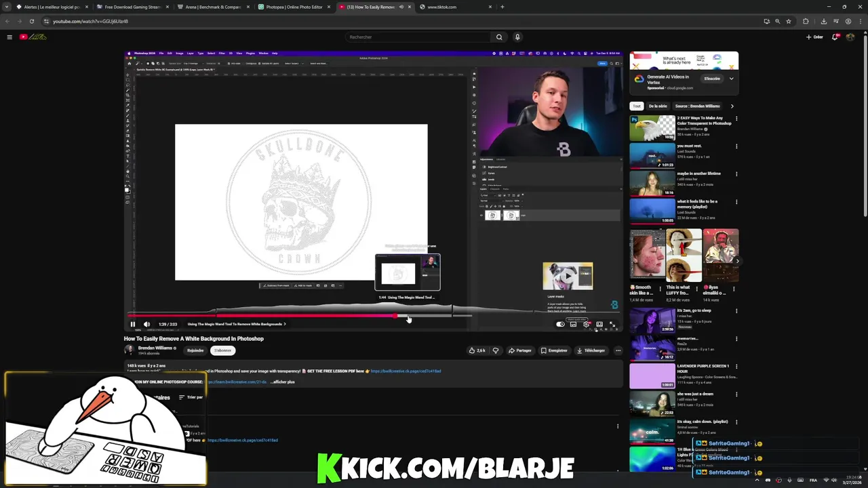Image resolution: width=868 pixels, height=488 pixels.
Task: Click the Créer create button
Action: [x=814, y=37]
